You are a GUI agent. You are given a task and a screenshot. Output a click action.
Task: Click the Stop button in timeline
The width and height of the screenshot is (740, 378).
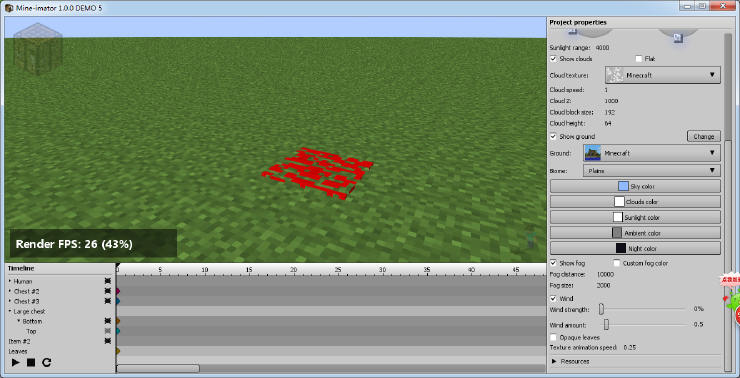click(x=31, y=362)
